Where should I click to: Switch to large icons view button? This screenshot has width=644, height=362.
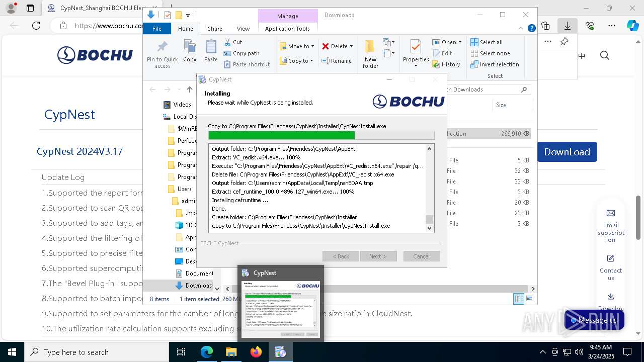tap(529, 299)
